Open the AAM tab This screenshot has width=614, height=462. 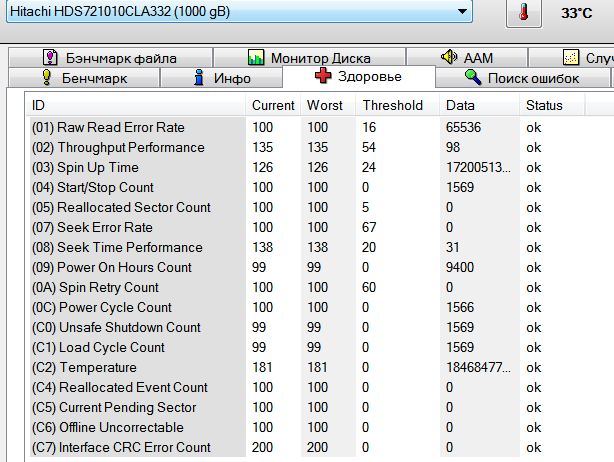tap(467, 58)
